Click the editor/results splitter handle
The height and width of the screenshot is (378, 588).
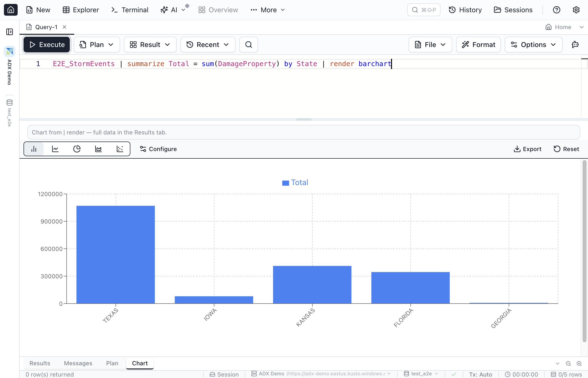(304, 119)
